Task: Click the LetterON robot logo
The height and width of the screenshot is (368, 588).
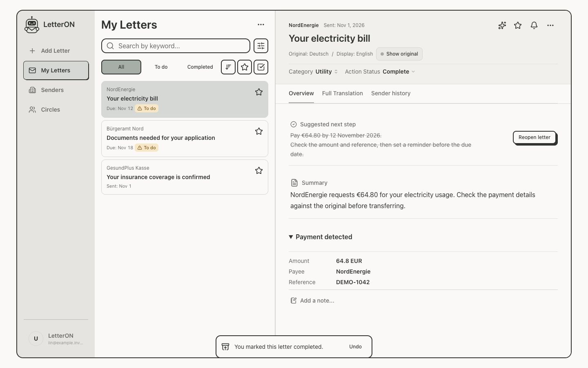Action: tap(32, 25)
